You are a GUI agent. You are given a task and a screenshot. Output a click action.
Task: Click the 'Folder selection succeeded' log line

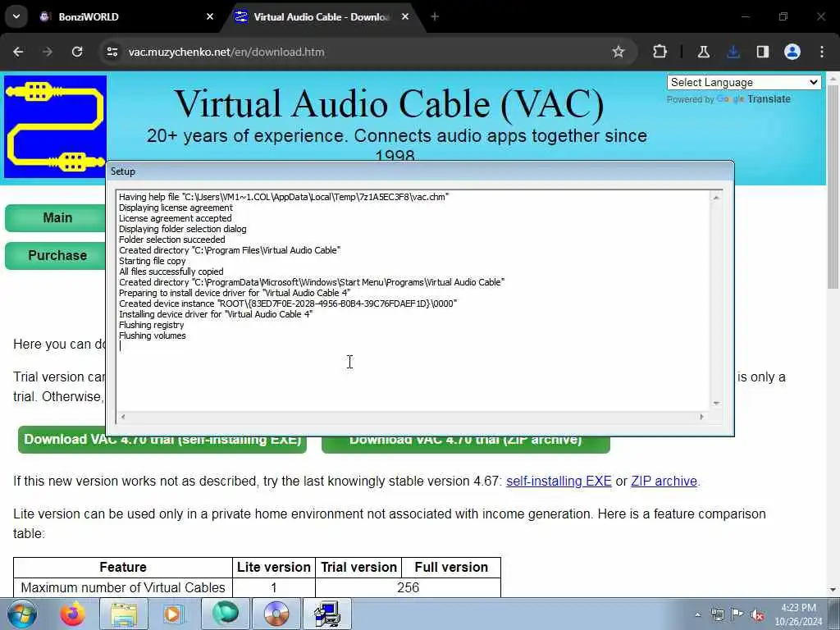(x=172, y=240)
